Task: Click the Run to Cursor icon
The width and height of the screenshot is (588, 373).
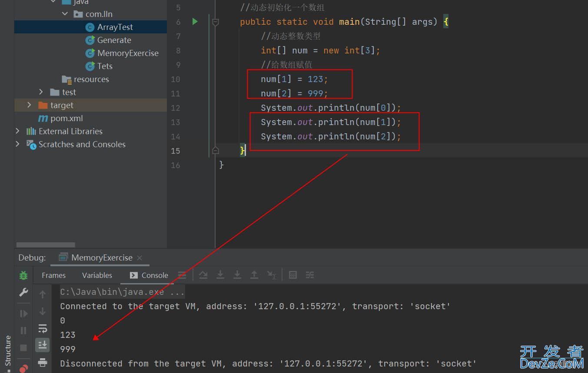Action: point(271,275)
